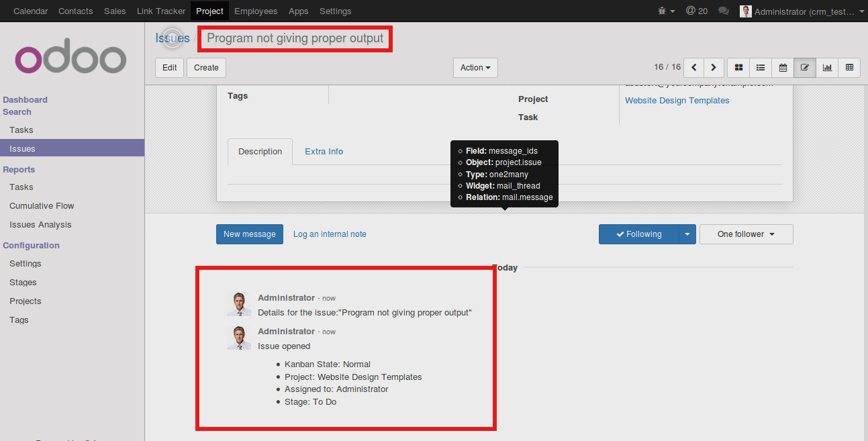Open the Employees menu
Image resolution: width=868 pixels, height=441 pixels.
click(x=256, y=11)
